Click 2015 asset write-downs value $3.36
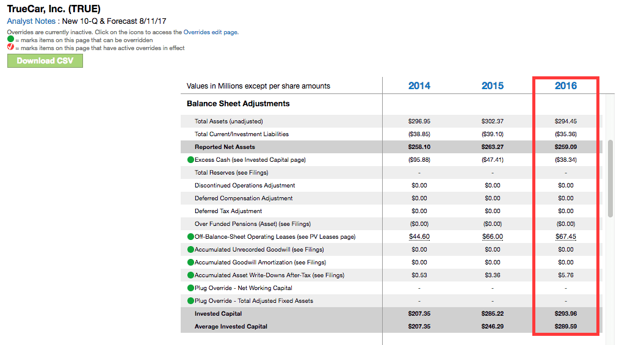644x345 pixels. click(x=493, y=275)
